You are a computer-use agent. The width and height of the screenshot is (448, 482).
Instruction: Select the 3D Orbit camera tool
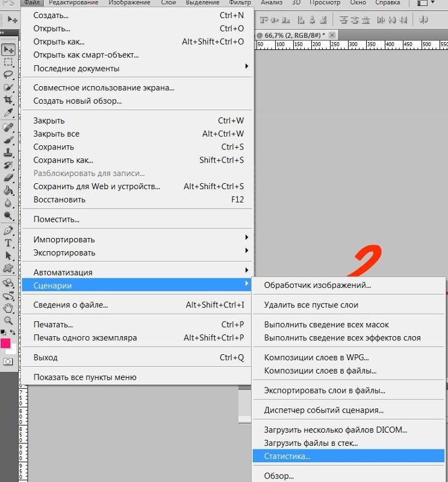[8, 295]
